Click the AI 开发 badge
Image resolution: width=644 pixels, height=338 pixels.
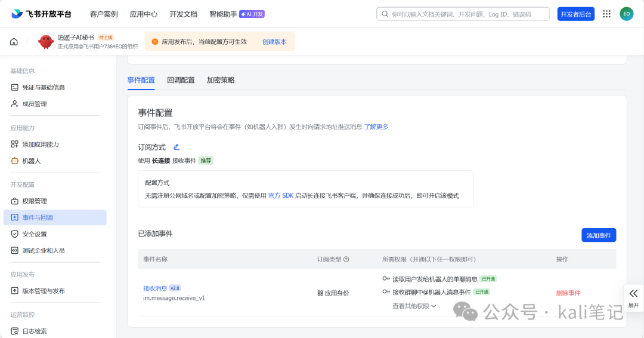pyautogui.click(x=252, y=14)
